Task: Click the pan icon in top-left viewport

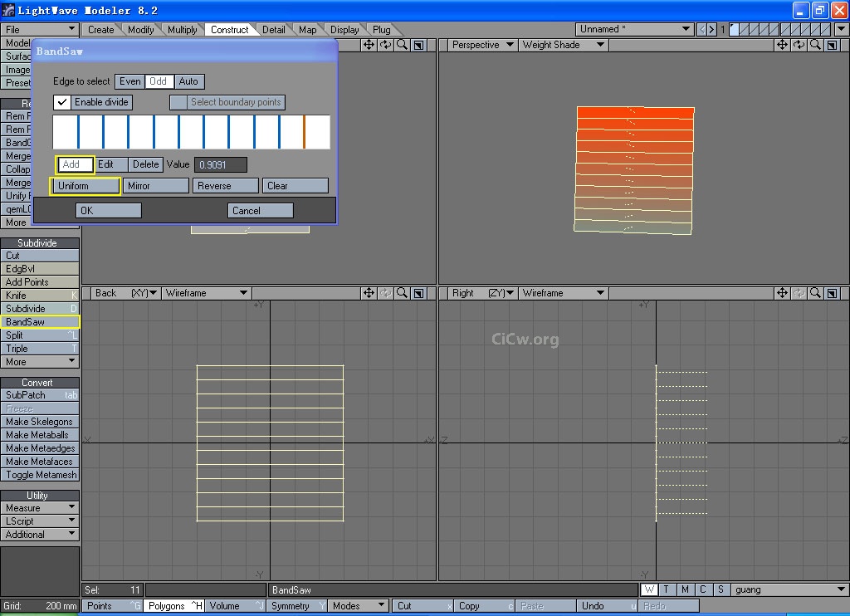Action: pos(369,45)
